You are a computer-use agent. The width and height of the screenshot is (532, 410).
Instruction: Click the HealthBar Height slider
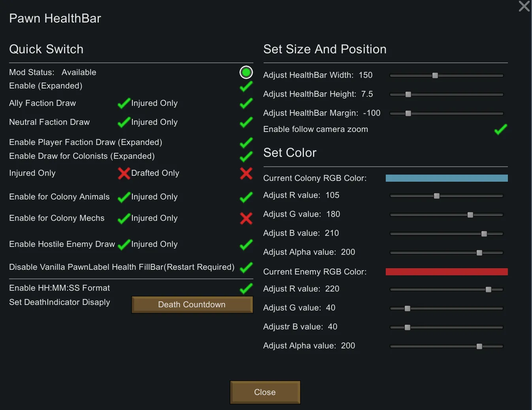446,94
